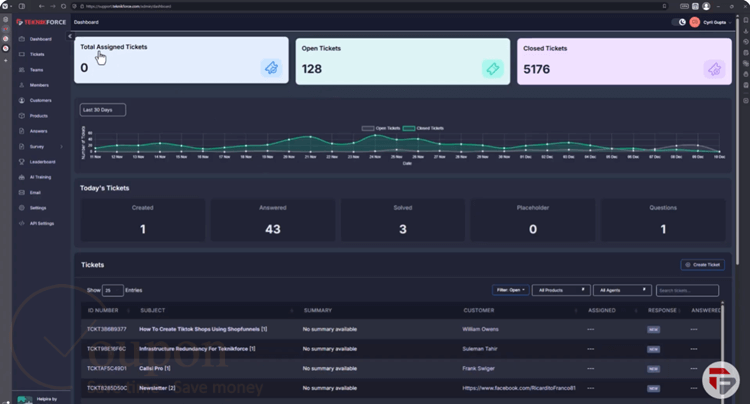Click ticket ID TCKT38689377

click(x=107, y=329)
